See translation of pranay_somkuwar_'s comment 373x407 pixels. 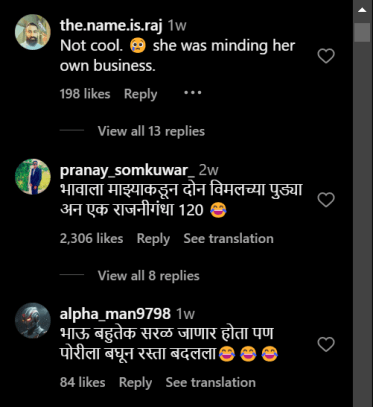(228, 239)
